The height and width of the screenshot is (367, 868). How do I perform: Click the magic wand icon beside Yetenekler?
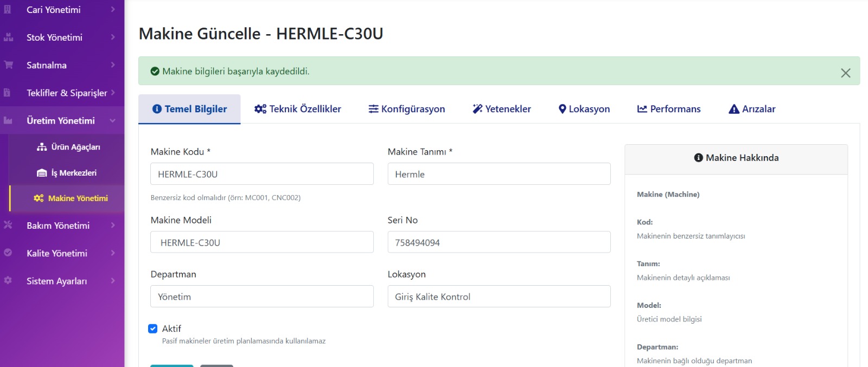tap(477, 109)
